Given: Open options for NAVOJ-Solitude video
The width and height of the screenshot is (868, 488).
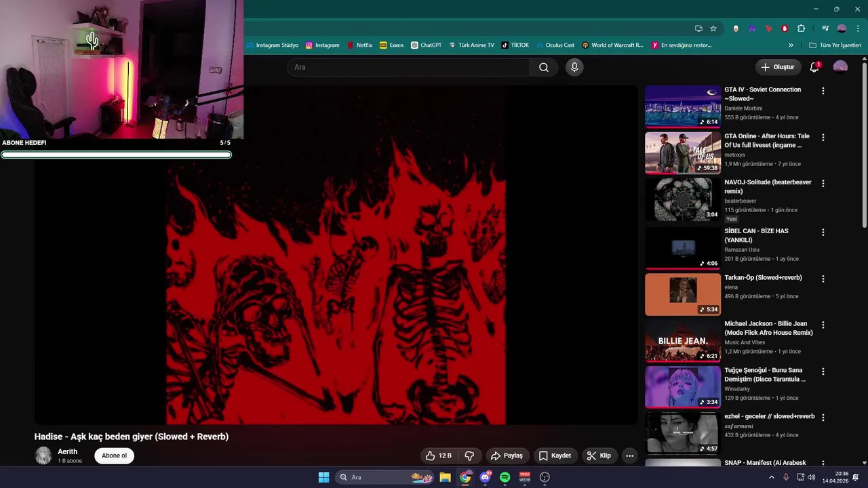Looking at the screenshot, I should [823, 184].
